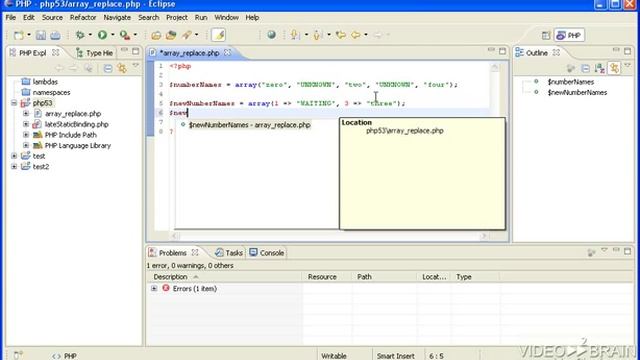Click the Previous Annotation icon
Image resolution: width=640 pixels, height=360 pixels.
[x=317, y=35]
